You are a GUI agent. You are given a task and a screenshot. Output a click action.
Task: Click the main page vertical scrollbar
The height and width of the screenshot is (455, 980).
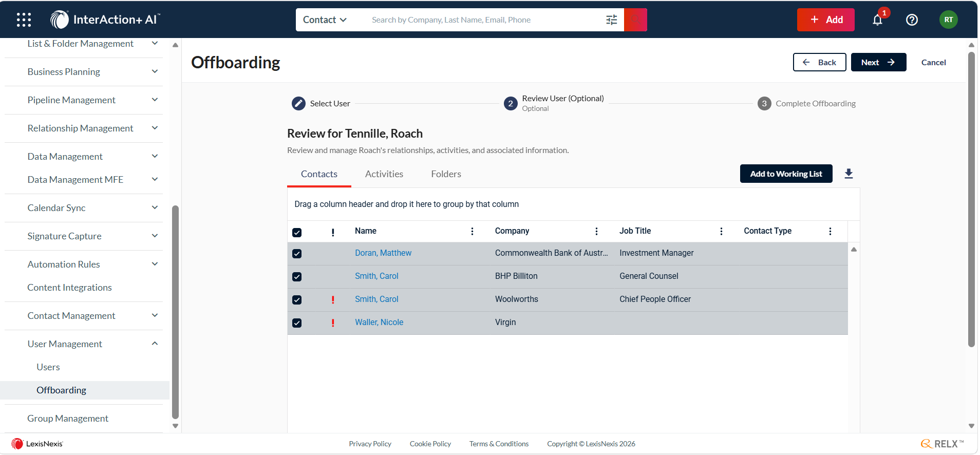point(971,199)
